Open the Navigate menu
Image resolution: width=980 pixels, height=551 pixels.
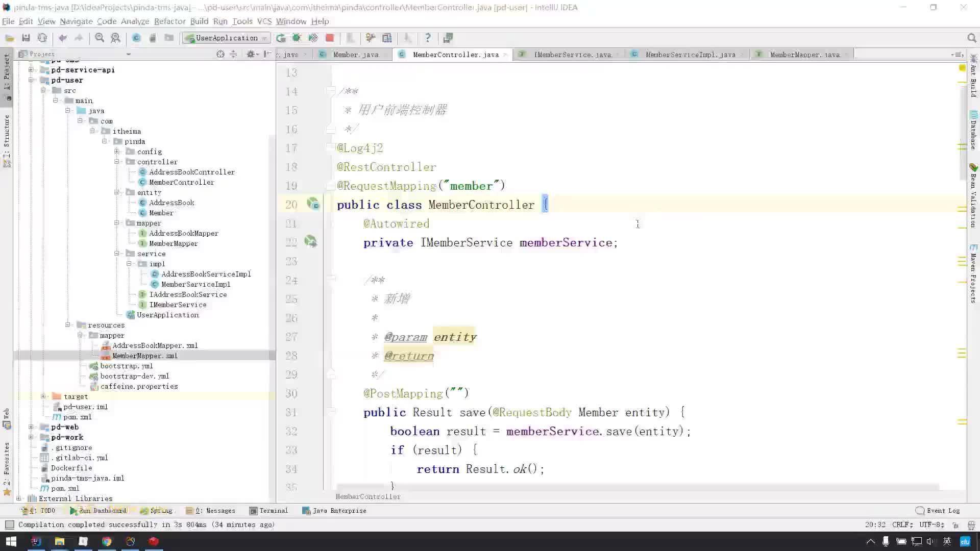click(76, 21)
